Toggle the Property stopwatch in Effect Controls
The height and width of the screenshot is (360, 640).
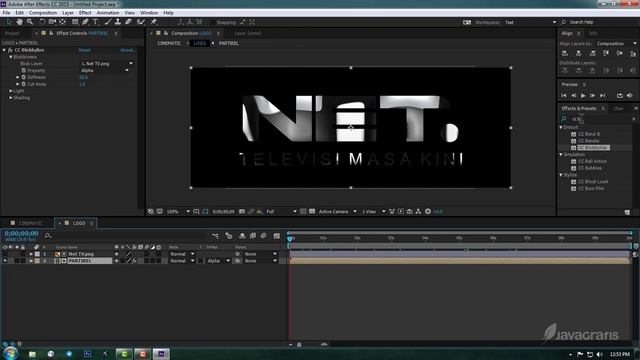24,70
